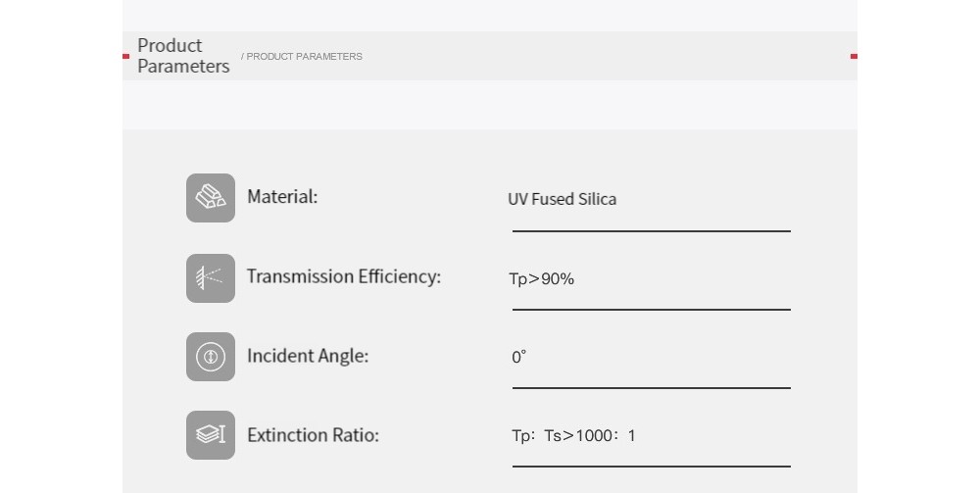Image resolution: width=980 pixels, height=493 pixels.
Task: Click the underline below the 0° value
Action: 652,388
